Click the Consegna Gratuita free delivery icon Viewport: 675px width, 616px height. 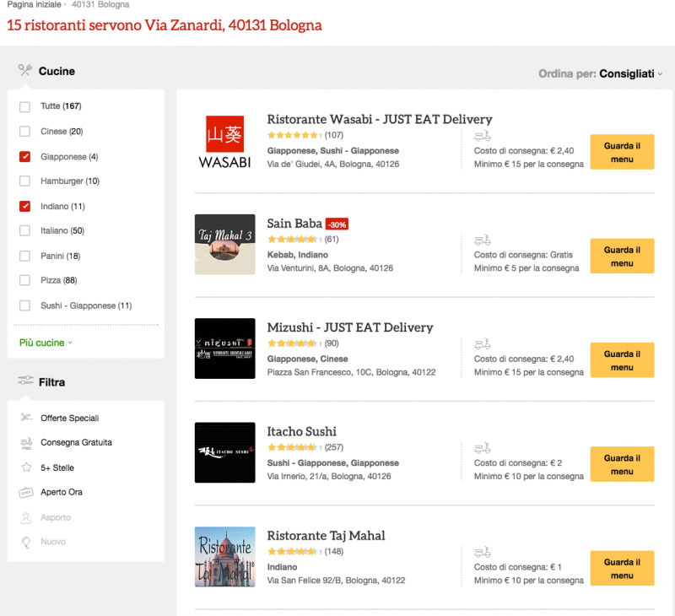(25, 442)
